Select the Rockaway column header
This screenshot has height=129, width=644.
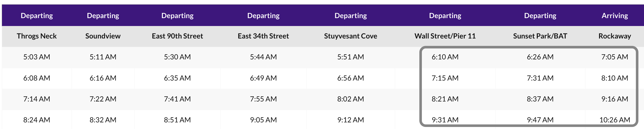coord(615,36)
